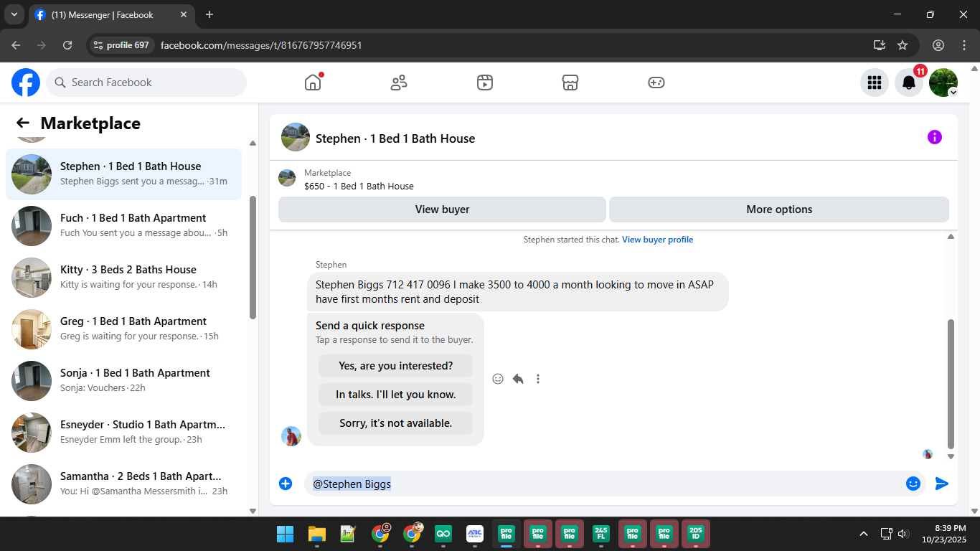Click the profile 697 site info chip
This screenshot has width=980, height=551.
[x=121, y=45]
